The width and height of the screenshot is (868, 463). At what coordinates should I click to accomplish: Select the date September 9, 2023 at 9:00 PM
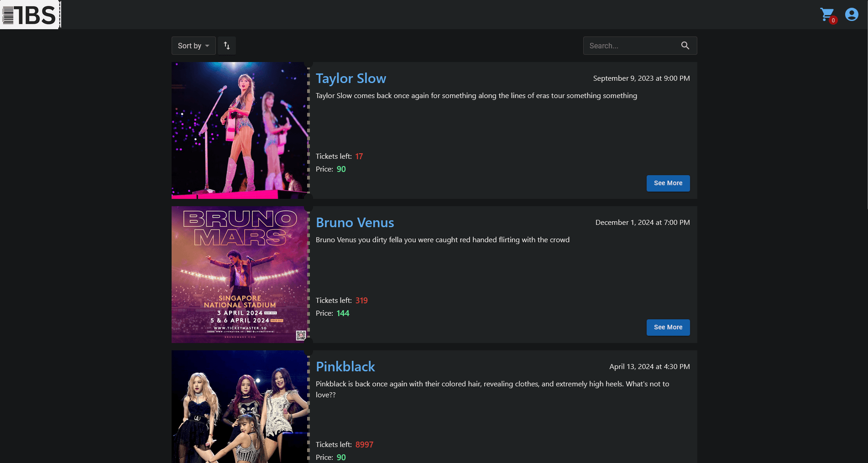tap(642, 78)
